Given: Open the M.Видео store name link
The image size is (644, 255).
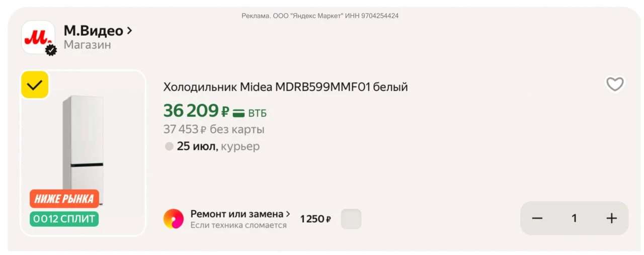Looking at the screenshot, I should 93,31.
